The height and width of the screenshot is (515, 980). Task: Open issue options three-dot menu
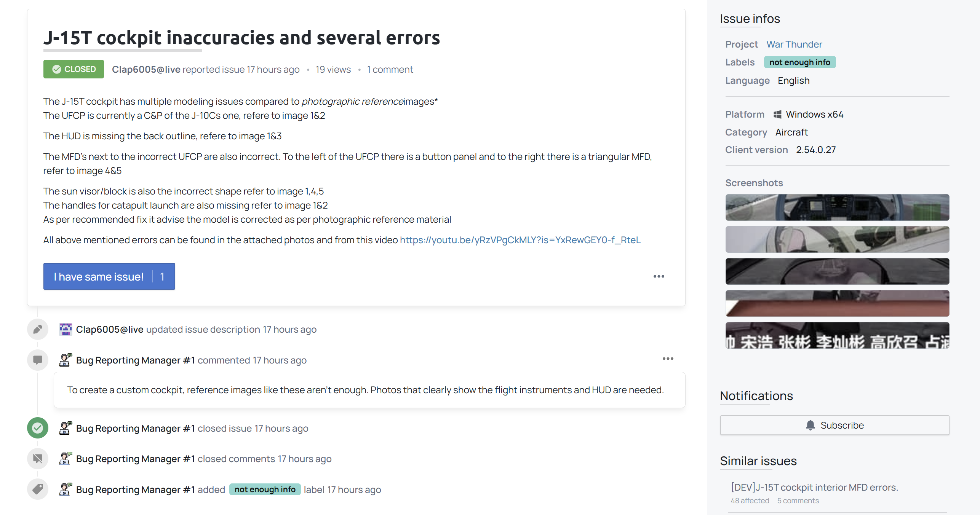click(x=659, y=276)
